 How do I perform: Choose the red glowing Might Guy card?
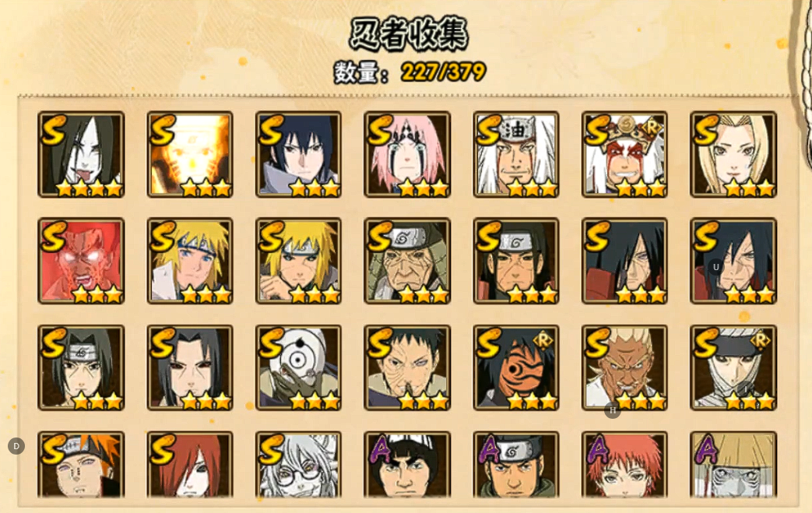tap(81, 261)
